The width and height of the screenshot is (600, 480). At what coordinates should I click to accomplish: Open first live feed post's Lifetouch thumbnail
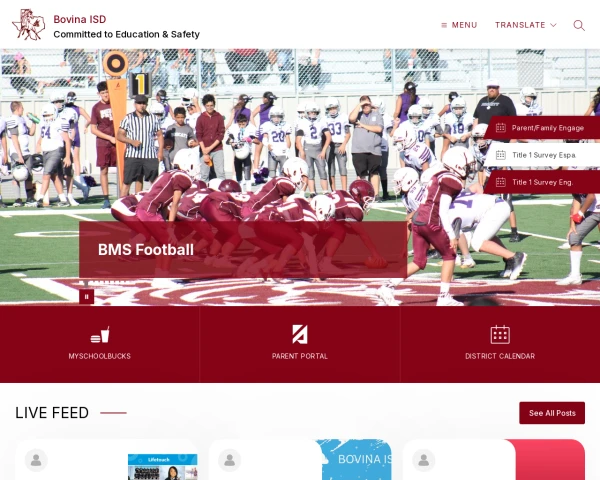coord(162,467)
